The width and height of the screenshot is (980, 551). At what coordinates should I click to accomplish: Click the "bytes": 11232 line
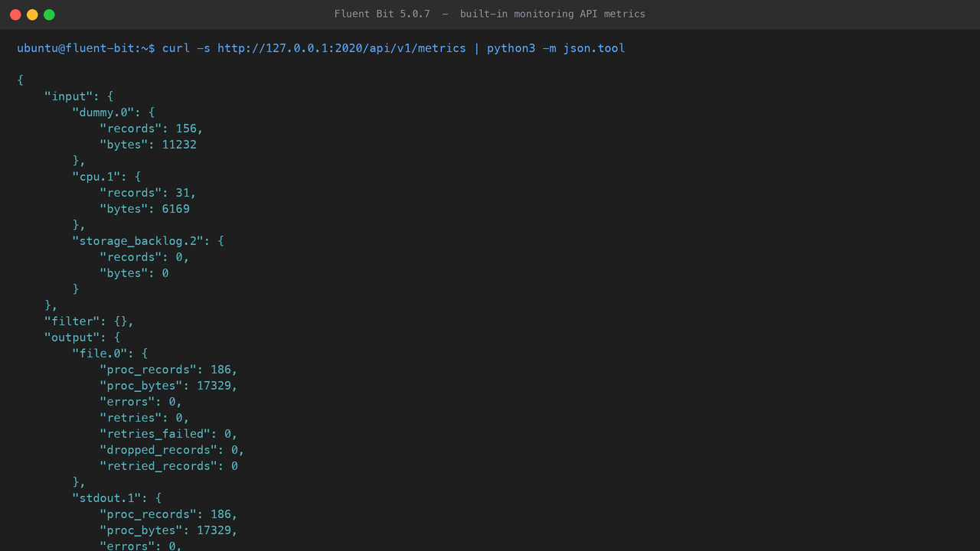148,145
